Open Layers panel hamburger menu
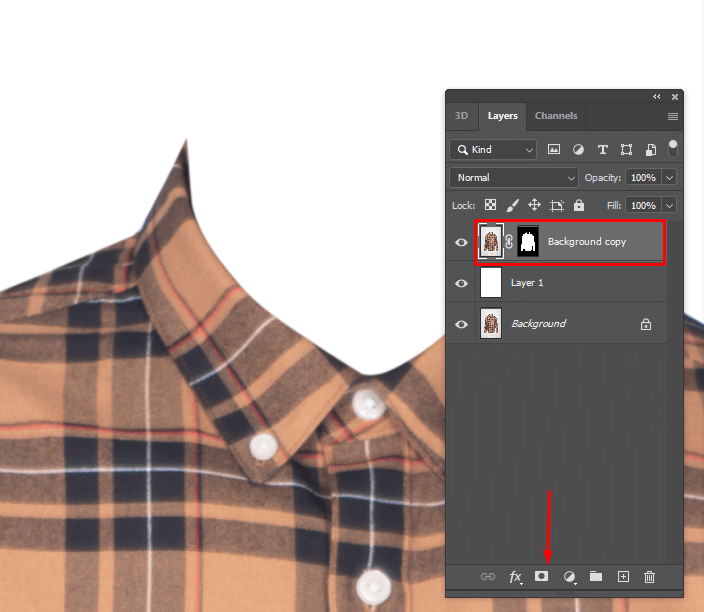Image resolution: width=704 pixels, height=612 pixels. pyautogui.click(x=673, y=117)
